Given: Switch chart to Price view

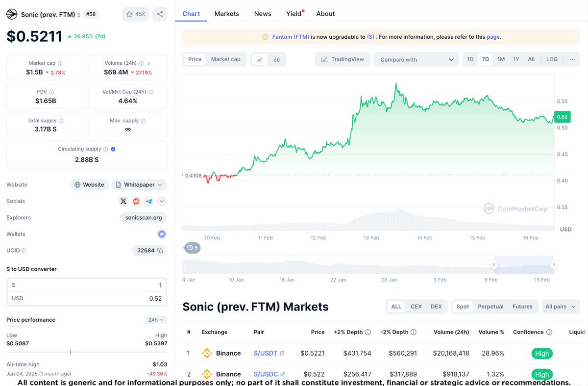Looking at the screenshot, I should tap(195, 59).
